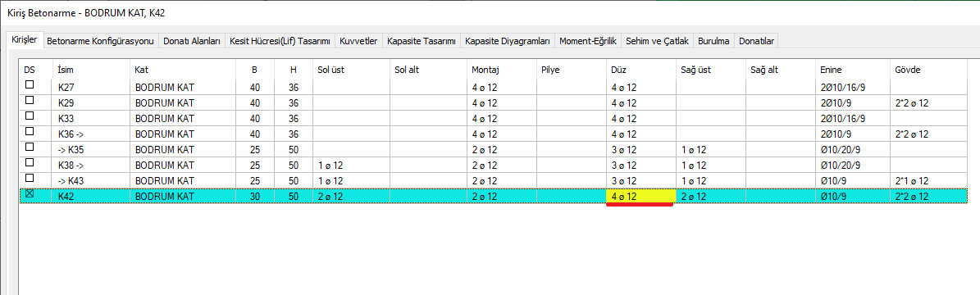Click the Sağ üst cell of K42
The width and height of the screenshot is (980, 295).
[711, 196]
